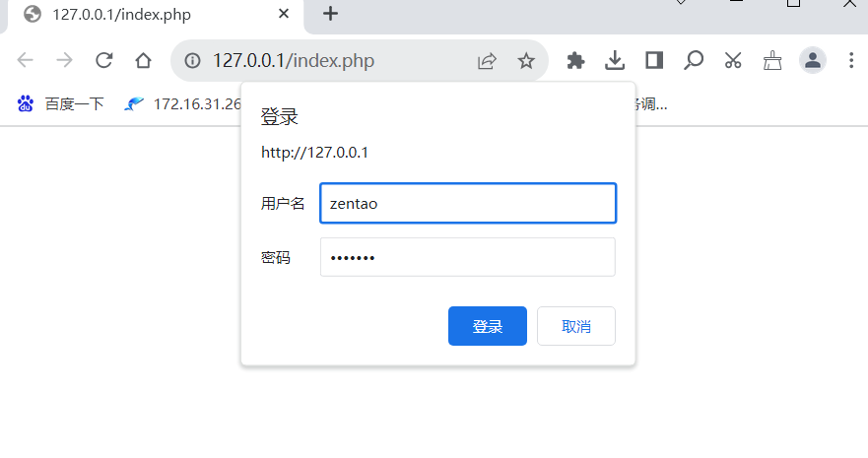Viewport: 868px width, 458px height.
Task: Focus the 用户名 field containing zentao
Action: (468, 203)
